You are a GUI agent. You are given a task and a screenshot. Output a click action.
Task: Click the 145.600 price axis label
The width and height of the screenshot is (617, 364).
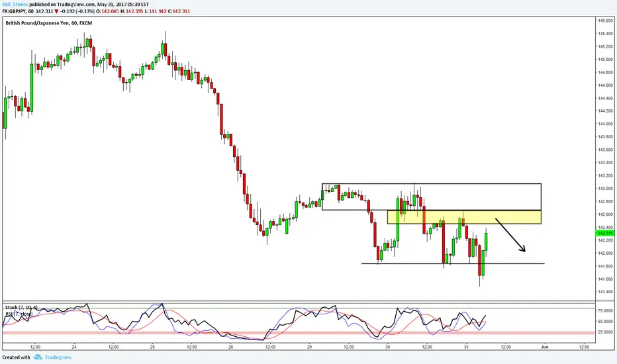(x=605, y=21)
